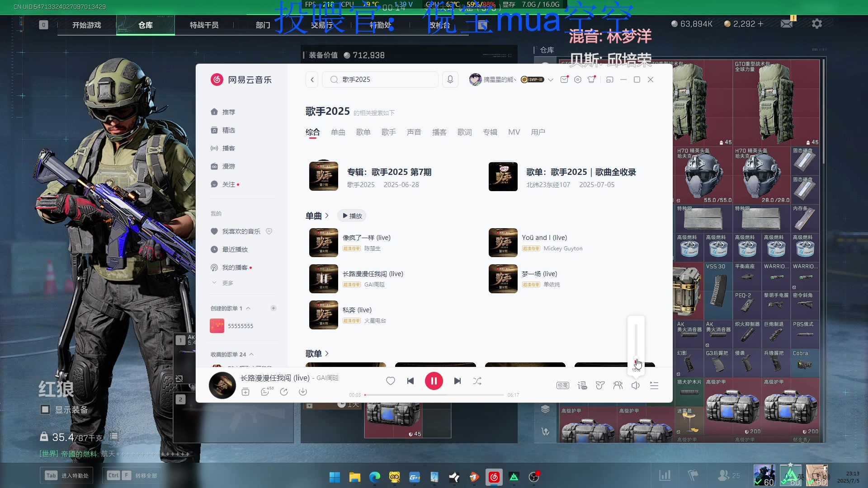
Task: Pause the currently playing song
Action: (434, 381)
